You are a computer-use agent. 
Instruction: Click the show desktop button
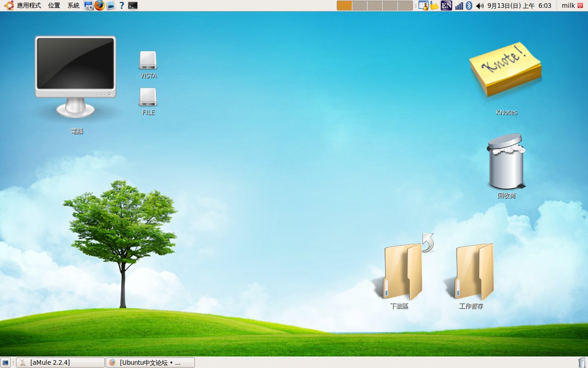(6, 362)
